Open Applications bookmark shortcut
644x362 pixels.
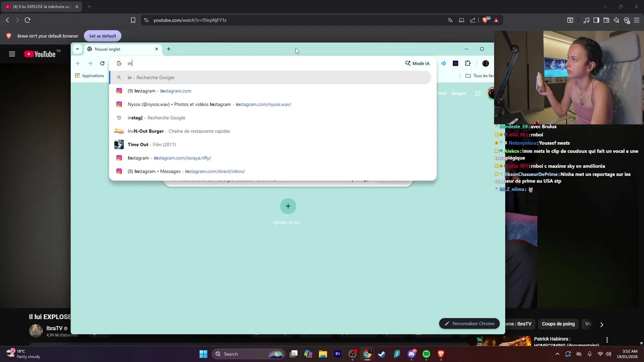click(90, 76)
